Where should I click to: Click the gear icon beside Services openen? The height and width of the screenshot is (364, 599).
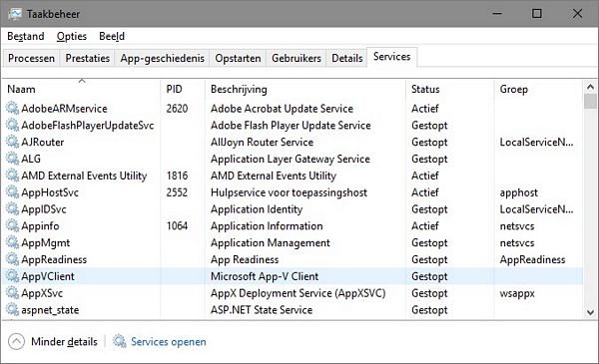click(x=119, y=341)
